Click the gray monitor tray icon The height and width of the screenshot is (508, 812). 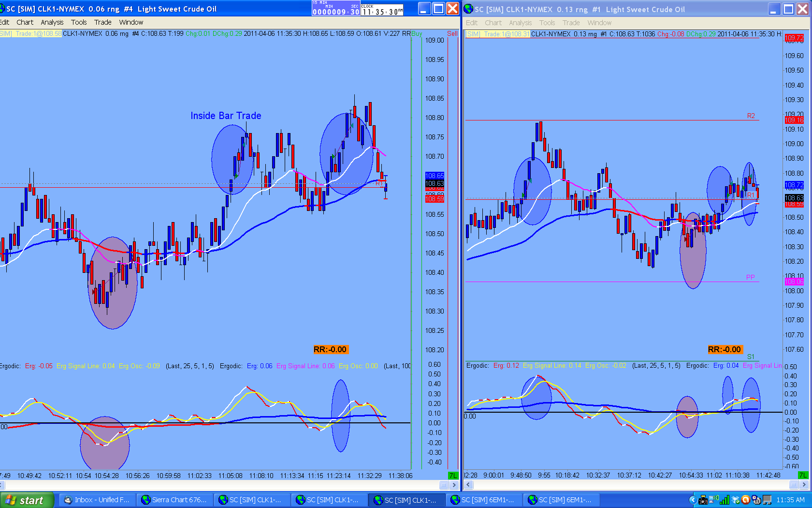point(767,500)
